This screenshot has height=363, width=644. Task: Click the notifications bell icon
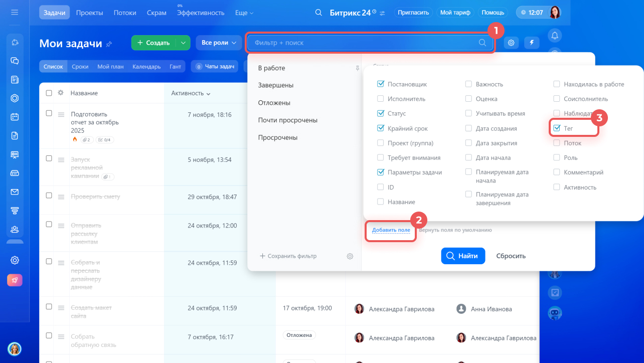point(555,35)
